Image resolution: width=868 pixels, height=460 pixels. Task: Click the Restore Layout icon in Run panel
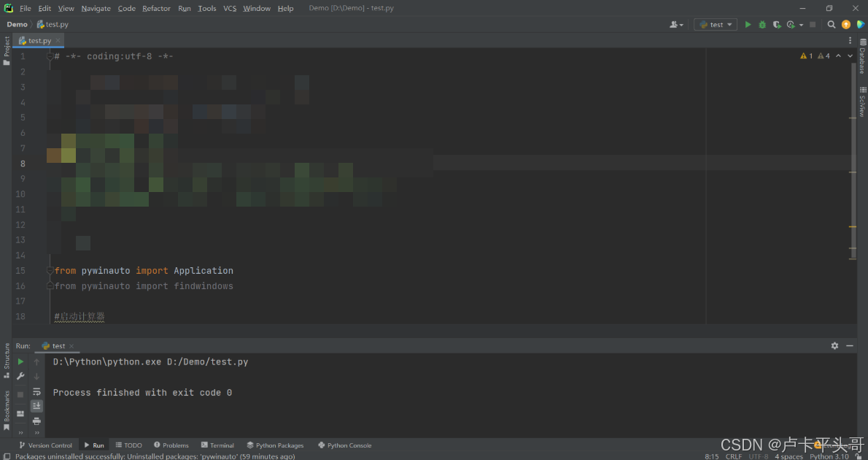tap(20, 413)
